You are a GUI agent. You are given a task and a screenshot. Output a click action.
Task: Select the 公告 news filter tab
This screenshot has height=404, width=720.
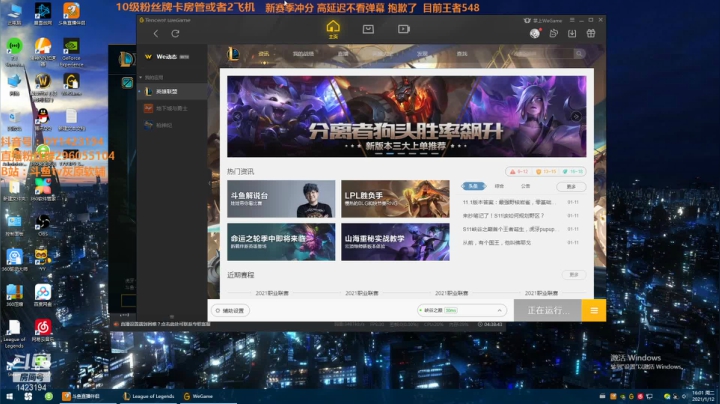tap(525, 186)
